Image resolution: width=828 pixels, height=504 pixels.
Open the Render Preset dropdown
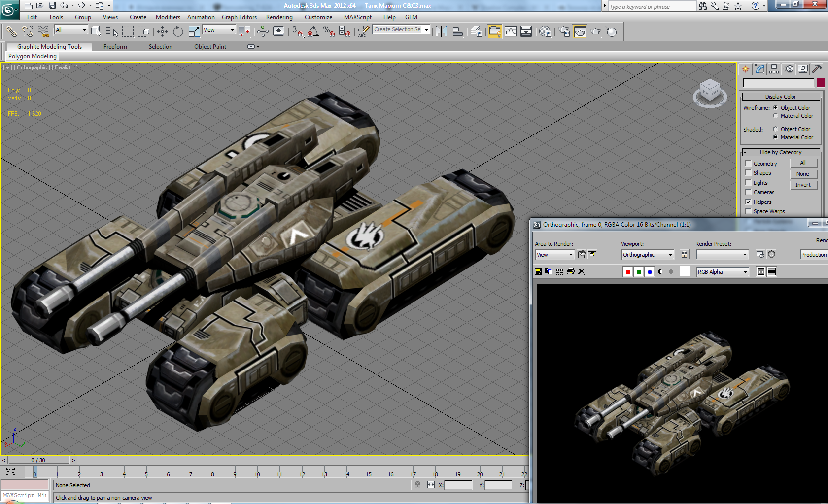click(x=722, y=255)
